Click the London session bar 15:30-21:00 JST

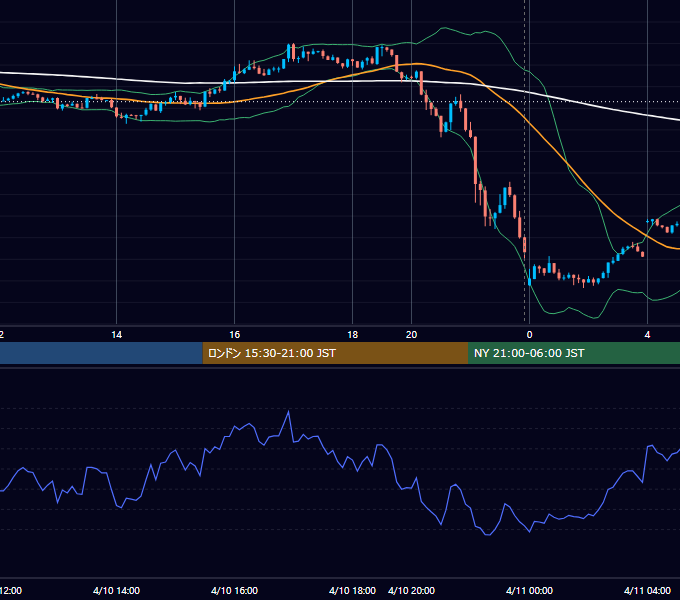(335, 353)
